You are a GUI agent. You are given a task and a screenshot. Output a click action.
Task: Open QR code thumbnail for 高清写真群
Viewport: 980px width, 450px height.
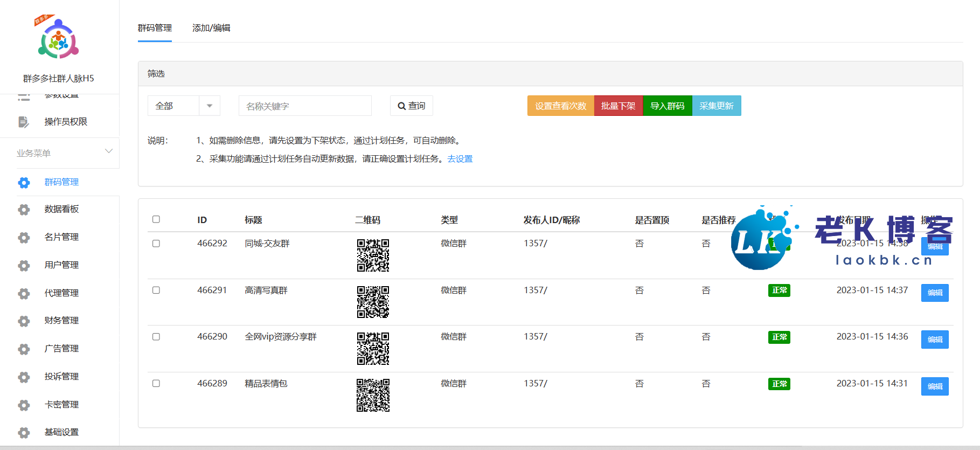(373, 302)
